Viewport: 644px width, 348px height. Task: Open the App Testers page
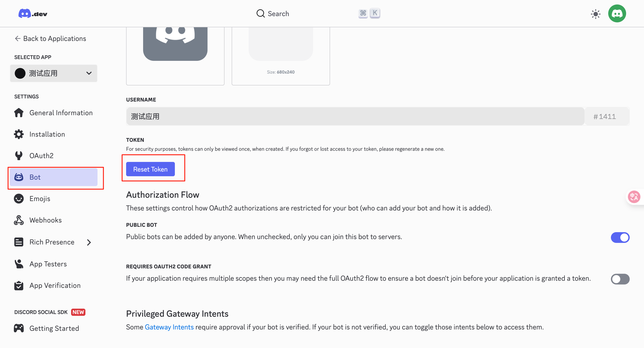coord(48,264)
